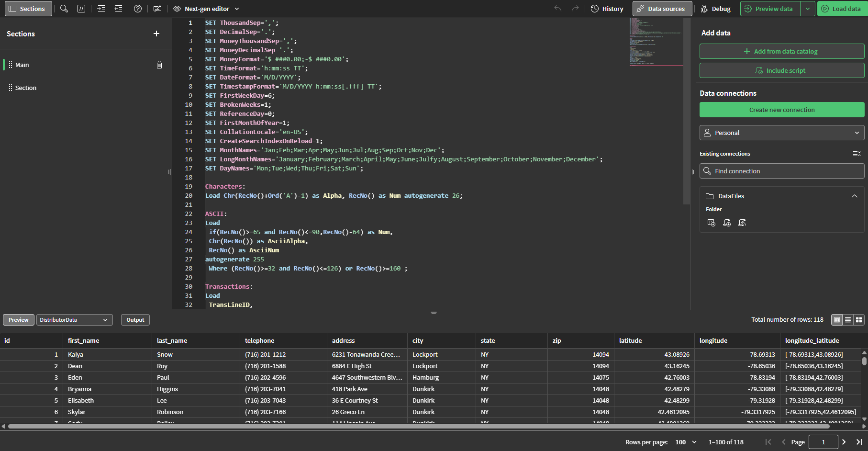This screenshot has width=868, height=451.
Task: Click code line number 20
Action: point(189,195)
